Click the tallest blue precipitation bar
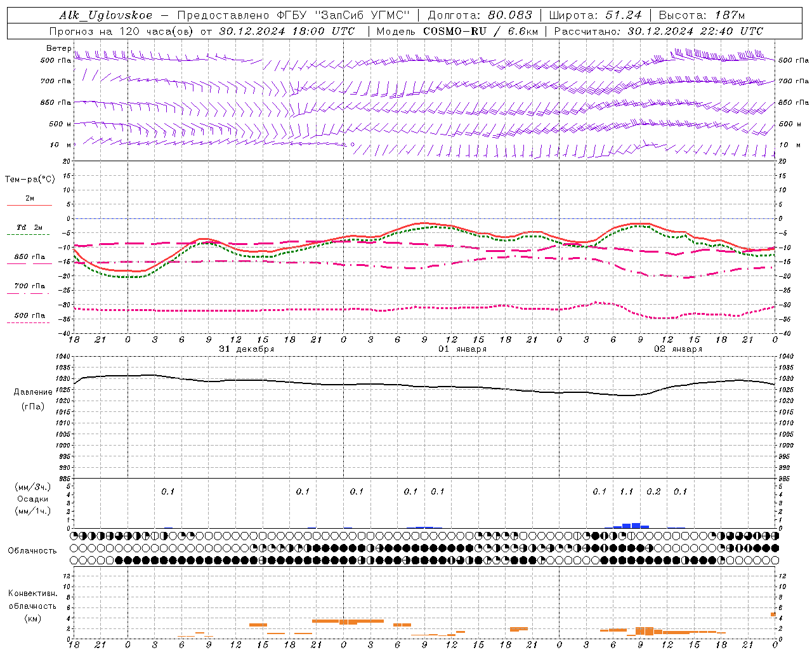 pos(636,526)
